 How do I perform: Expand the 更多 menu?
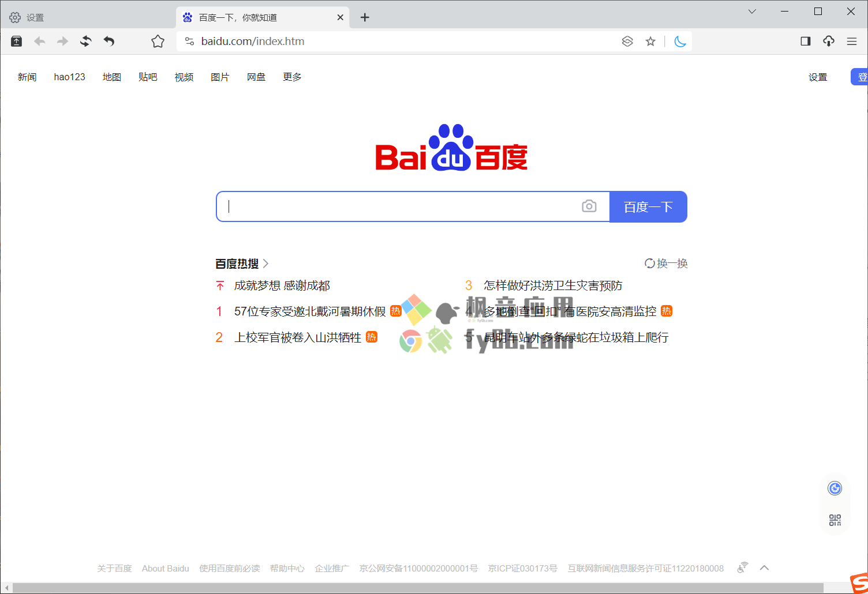click(x=292, y=77)
